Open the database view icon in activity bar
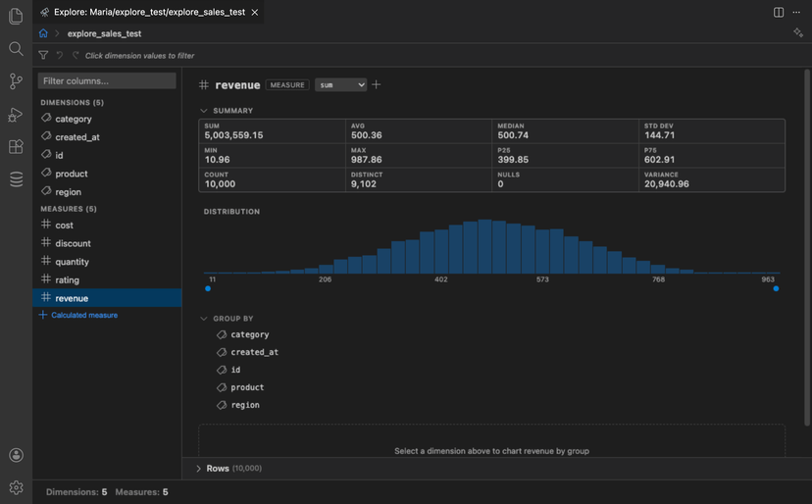The height and width of the screenshot is (504, 812). 16,179
